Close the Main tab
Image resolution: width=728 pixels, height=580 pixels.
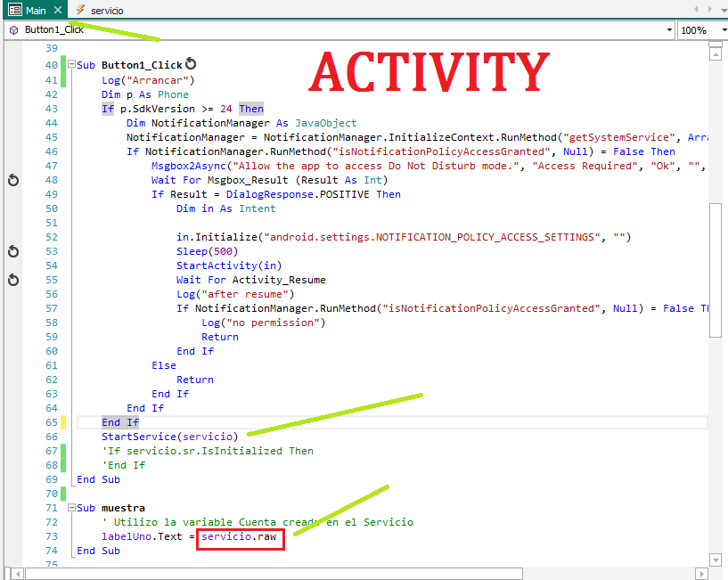[x=58, y=10]
